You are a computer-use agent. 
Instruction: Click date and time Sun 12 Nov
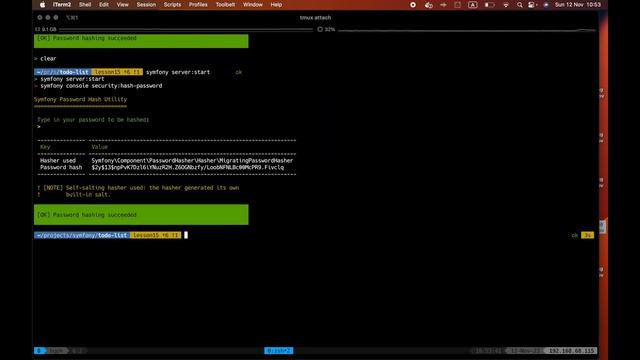(578, 5)
